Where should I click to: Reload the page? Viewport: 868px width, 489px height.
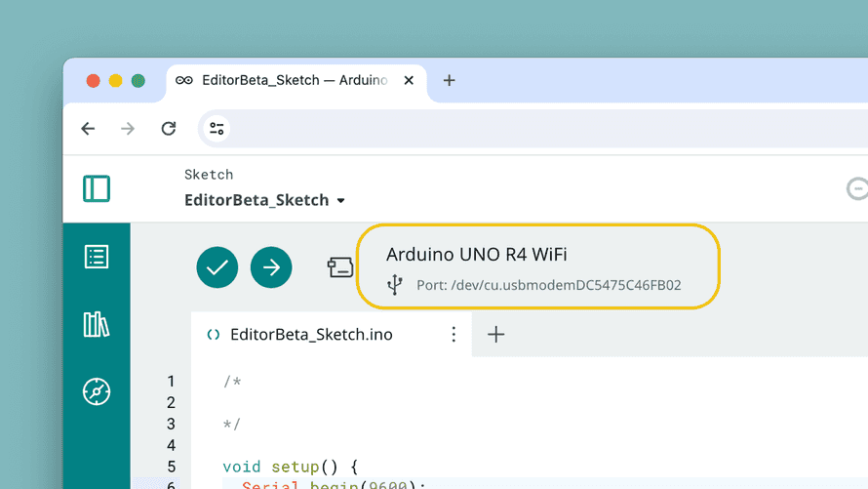(x=169, y=129)
